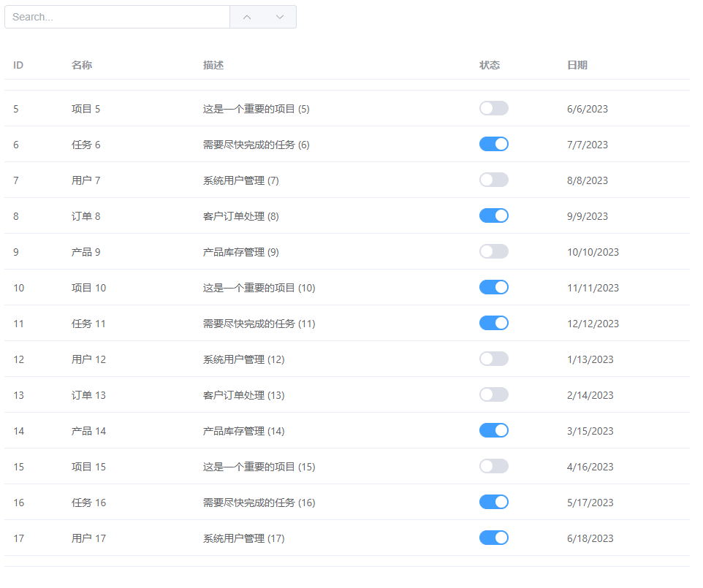Focus the Search input field
Screen dimensions: 703x588
(x=118, y=17)
